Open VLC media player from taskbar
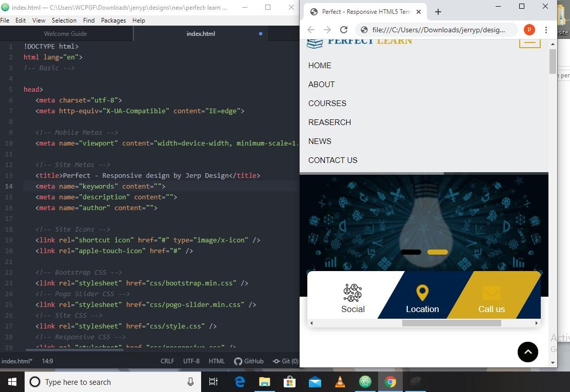The height and width of the screenshot is (392, 570). (340, 382)
